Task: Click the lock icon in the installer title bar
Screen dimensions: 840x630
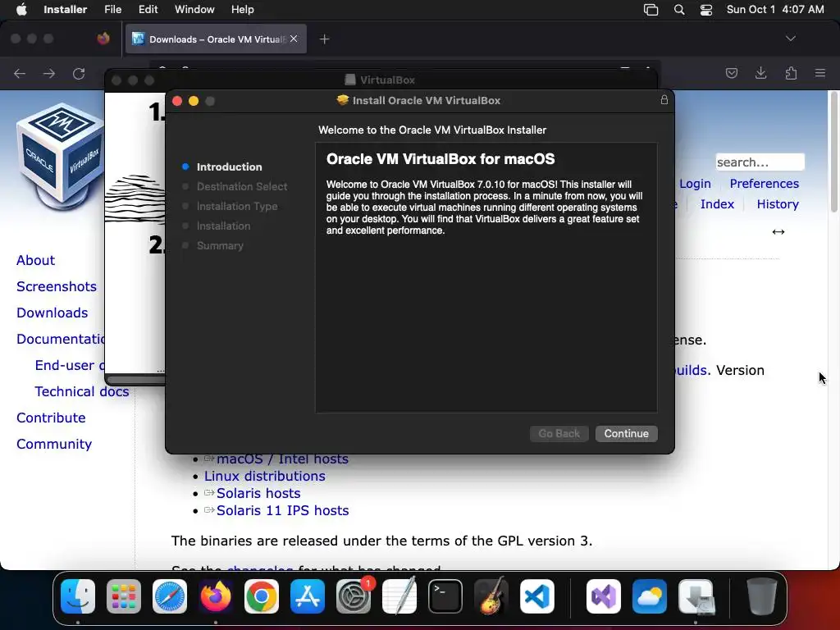Action: tap(664, 99)
